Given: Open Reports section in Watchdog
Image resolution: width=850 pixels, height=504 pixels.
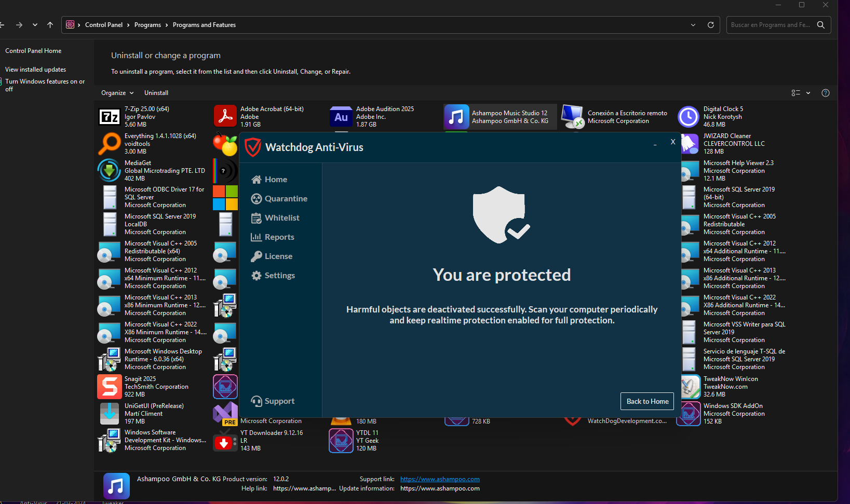Looking at the screenshot, I should pyautogui.click(x=273, y=237).
